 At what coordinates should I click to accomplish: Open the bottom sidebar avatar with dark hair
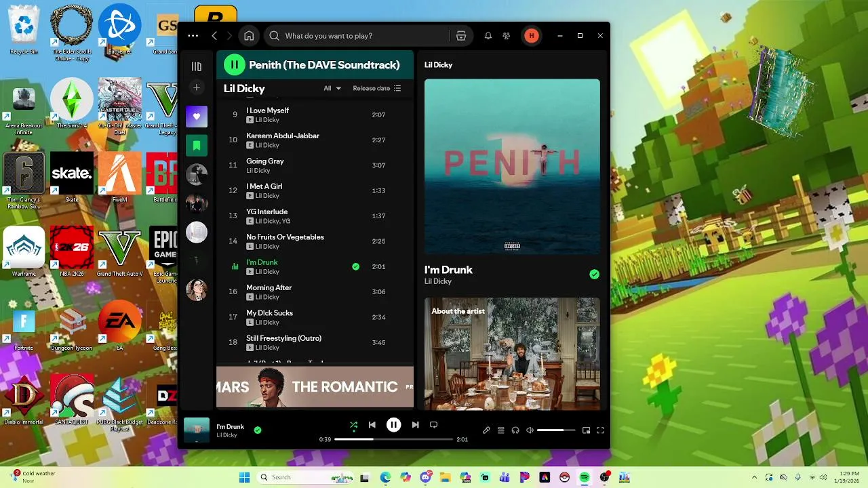[197, 290]
